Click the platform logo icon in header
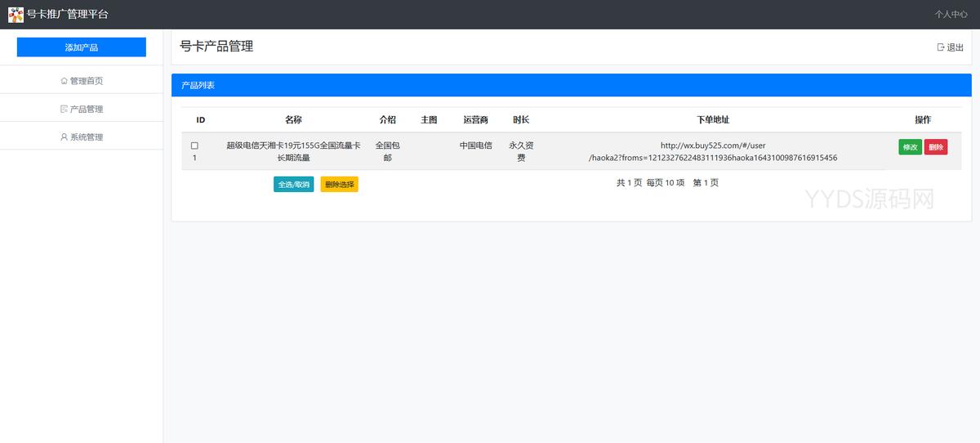 point(16,15)
